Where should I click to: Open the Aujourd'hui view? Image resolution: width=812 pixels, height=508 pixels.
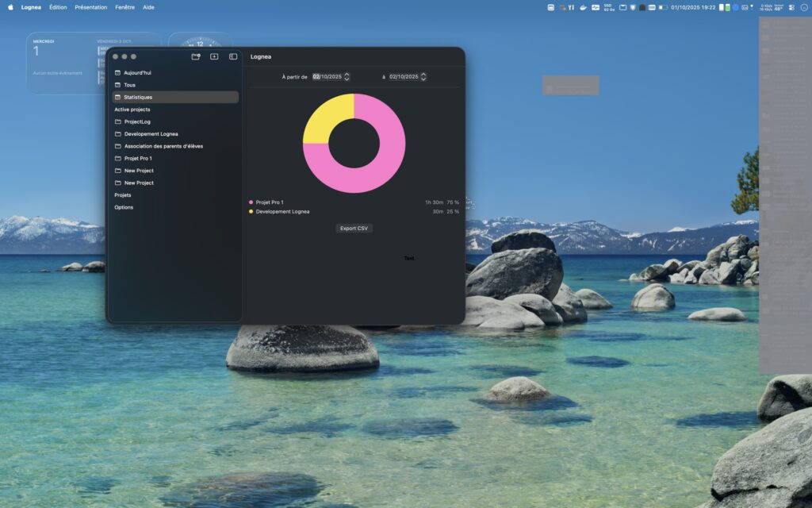[x=137, y=72]
